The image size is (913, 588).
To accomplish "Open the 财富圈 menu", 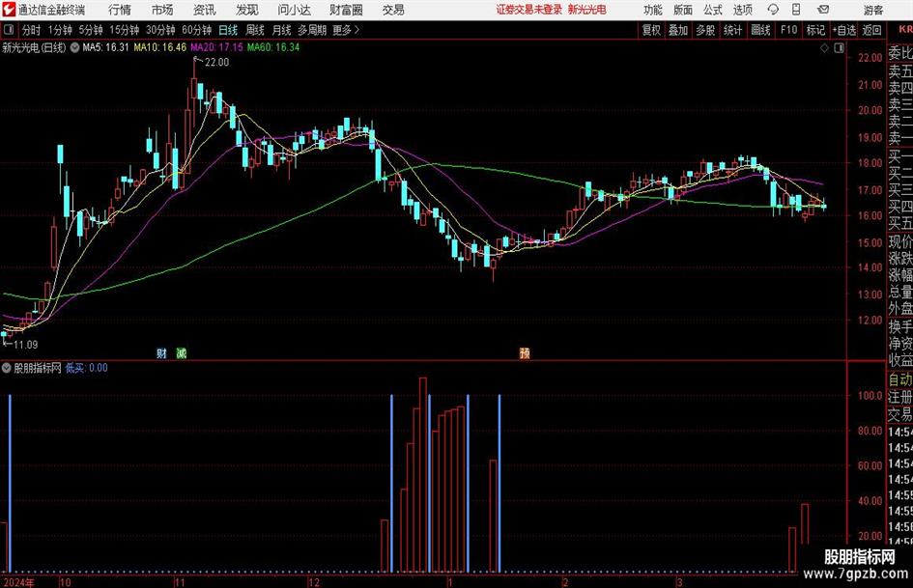I will tap(346, 10).
